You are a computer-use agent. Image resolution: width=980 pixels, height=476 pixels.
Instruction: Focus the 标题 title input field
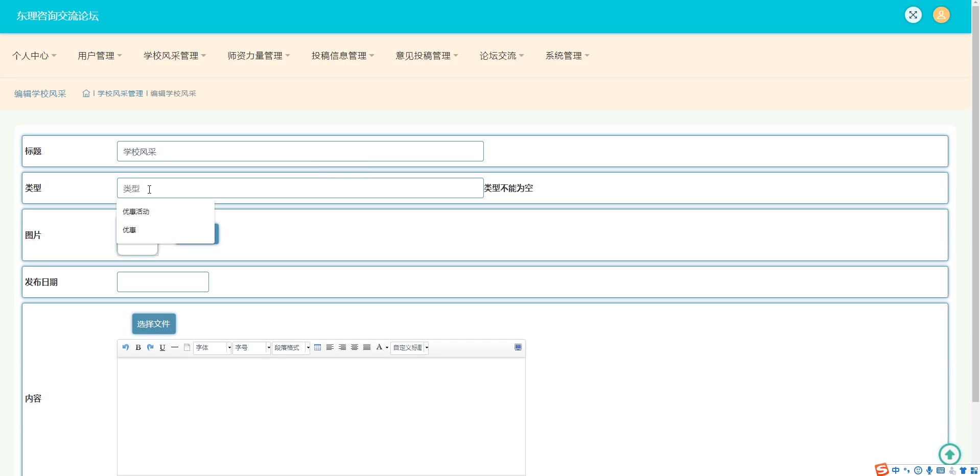pyautogui.click(x=300, y=151)
